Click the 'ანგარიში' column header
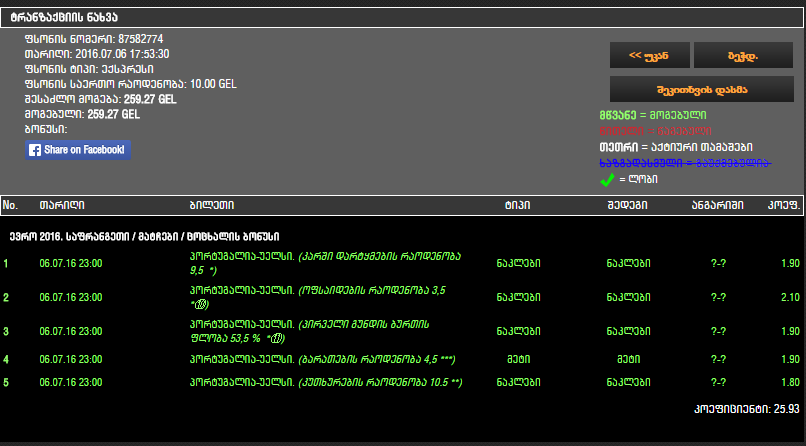The height and width of the screenshot is (446, 806). (718, 206)
